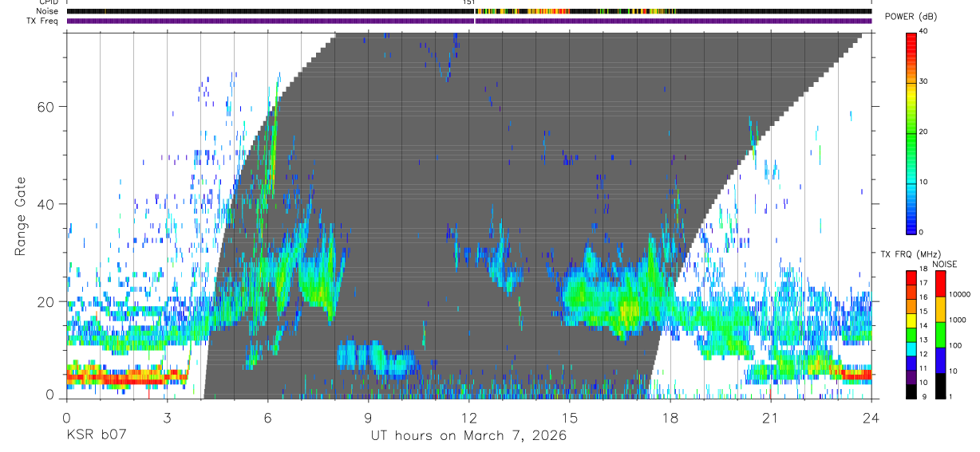Click the blue segment of NOISE colorbar
The width and height of the screenshot is (980, 452).
(x=940, y=359)
